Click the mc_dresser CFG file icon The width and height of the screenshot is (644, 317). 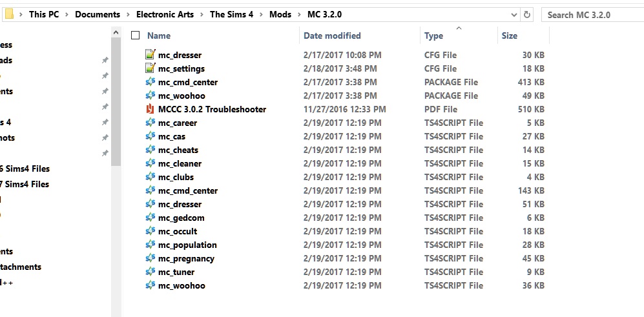(x=151, y=55)
